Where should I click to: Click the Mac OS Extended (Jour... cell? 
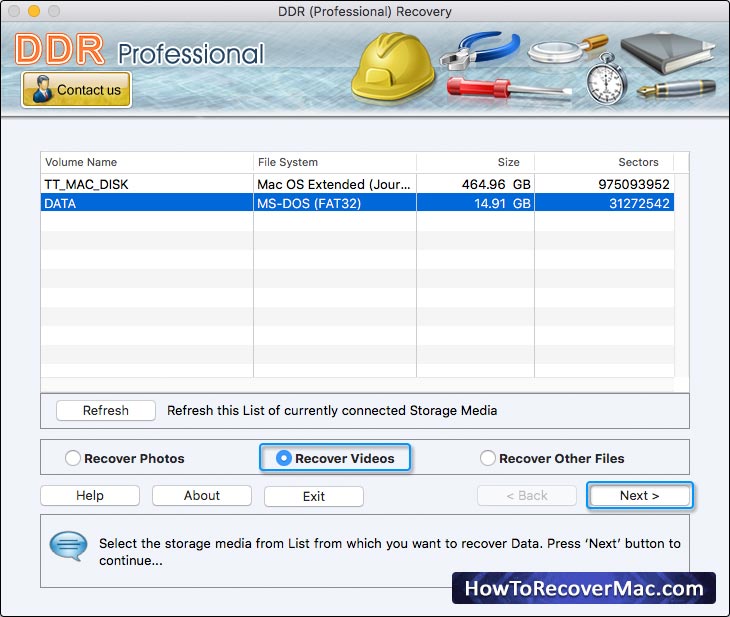(x=334, y=184)
